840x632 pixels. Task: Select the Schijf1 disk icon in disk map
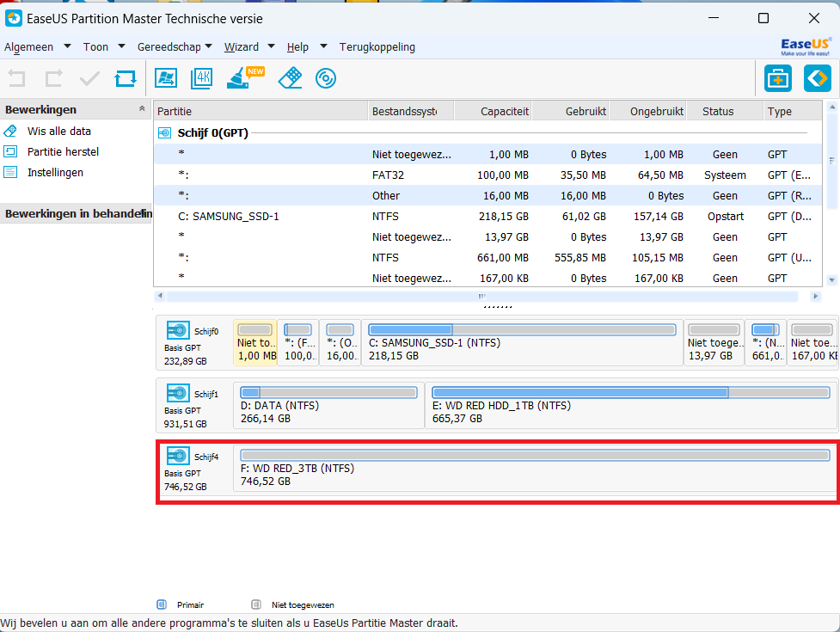[178, 393]
